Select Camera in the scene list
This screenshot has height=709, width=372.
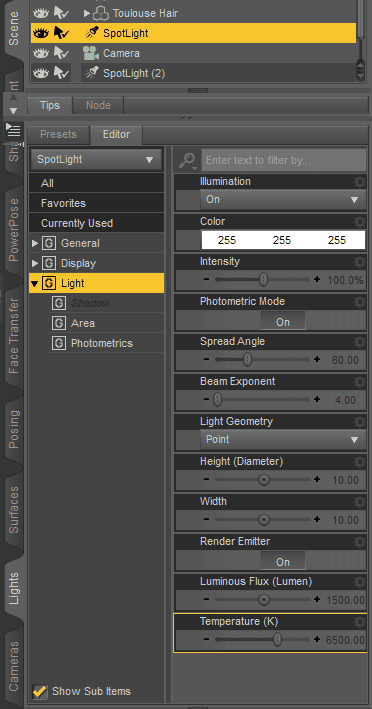121,53
